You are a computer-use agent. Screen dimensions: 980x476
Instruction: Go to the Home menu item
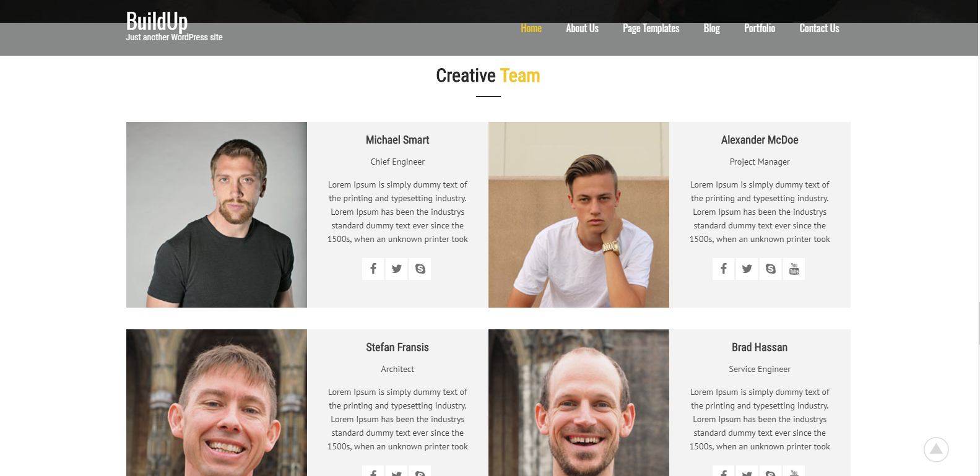click(x=531, y=28)
